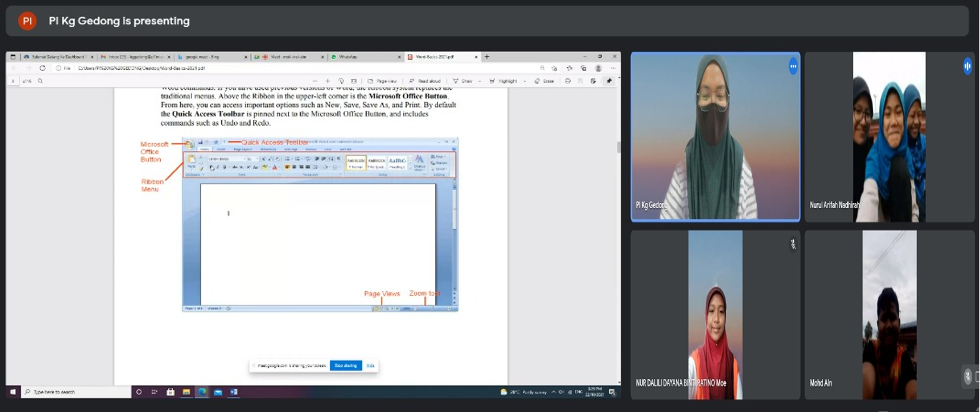Toggle Read aloud in the PDF toolbar
980x412 pixels.
coord(425,81)
